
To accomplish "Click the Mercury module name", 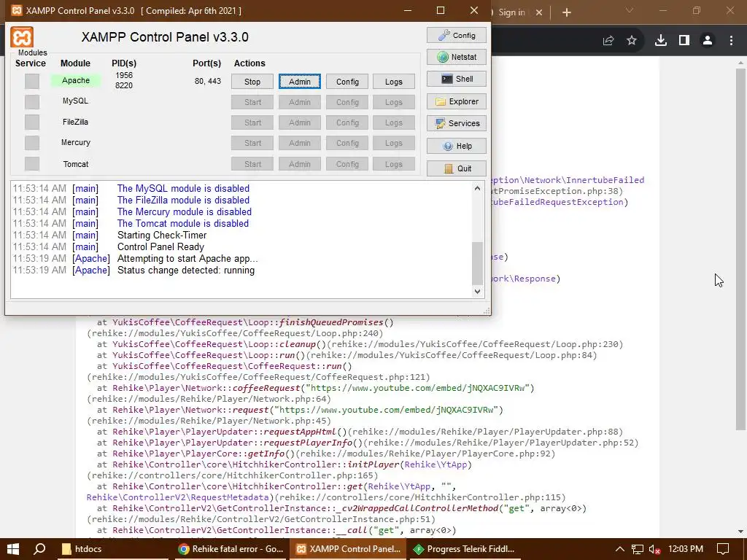I will point(75,142).
